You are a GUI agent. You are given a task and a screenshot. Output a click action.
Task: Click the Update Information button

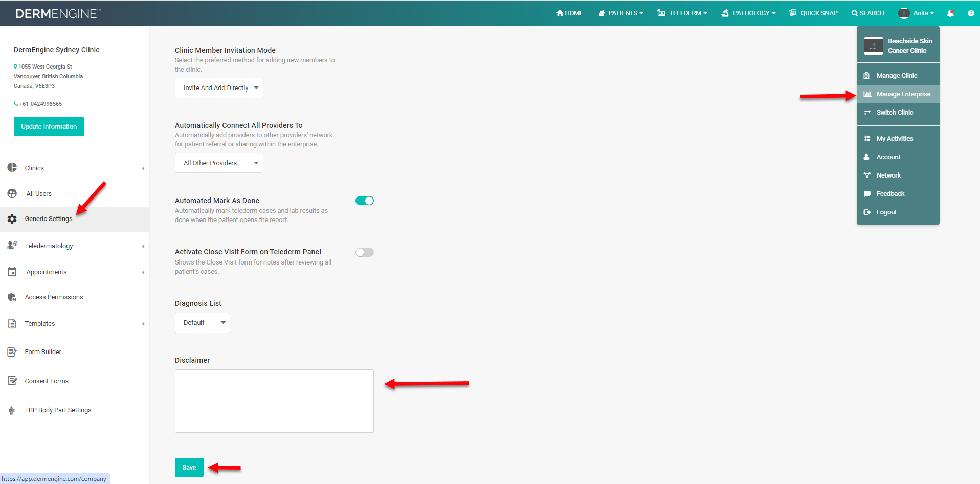point(49,127)
